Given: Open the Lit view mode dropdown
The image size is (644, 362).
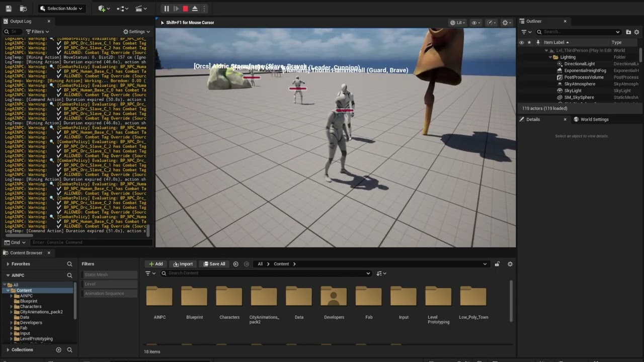Looking at the screenshot, I should [x=457, y=23].
